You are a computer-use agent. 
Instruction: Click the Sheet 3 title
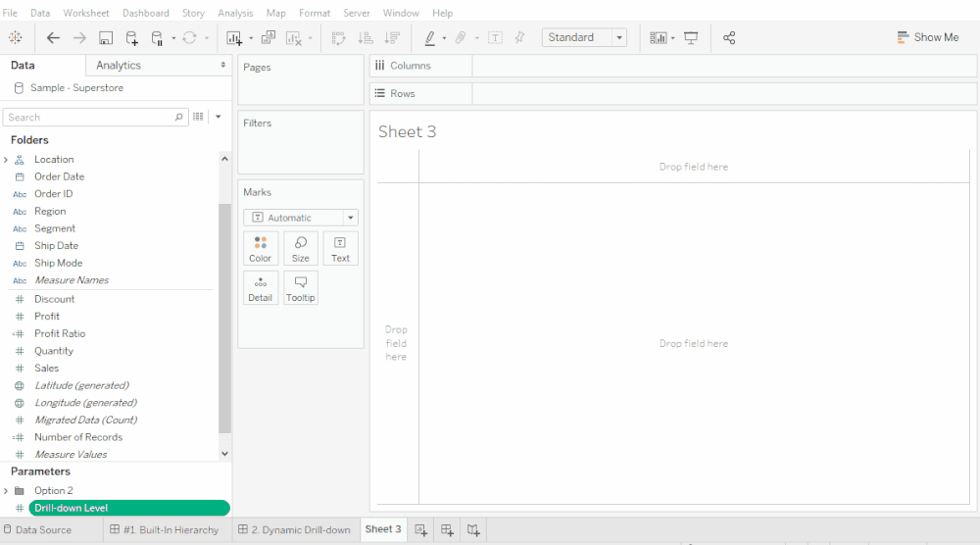(x=407, y=132)
